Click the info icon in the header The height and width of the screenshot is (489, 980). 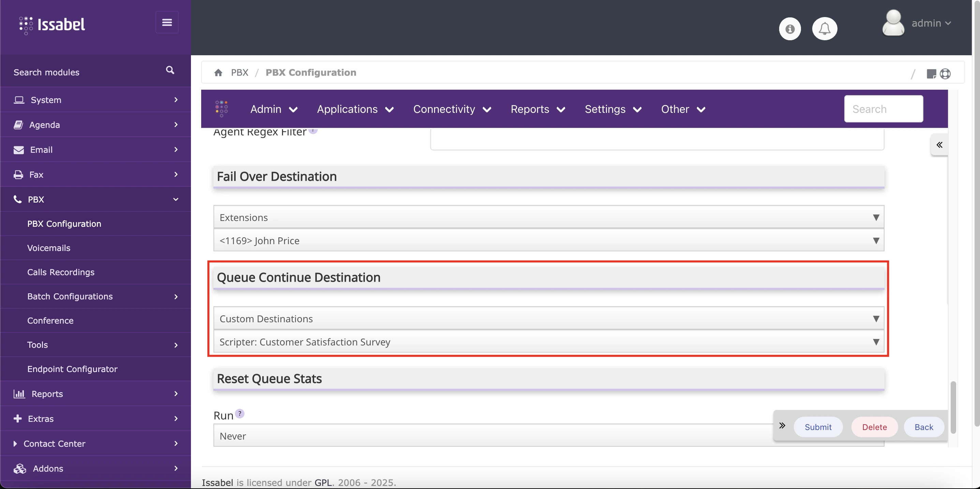point(790,28)
